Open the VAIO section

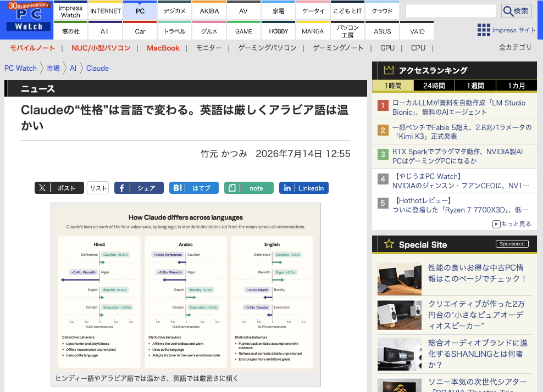pos(417,31)
